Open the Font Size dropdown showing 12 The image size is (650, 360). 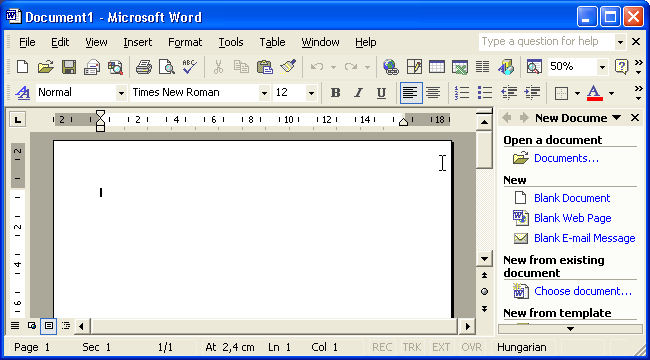click(311, 93)
